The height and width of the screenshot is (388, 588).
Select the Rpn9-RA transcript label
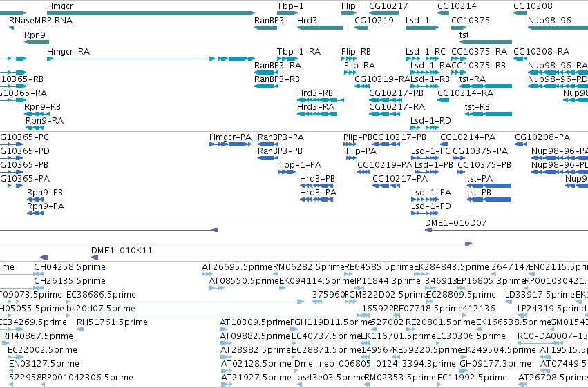point(44,121)
